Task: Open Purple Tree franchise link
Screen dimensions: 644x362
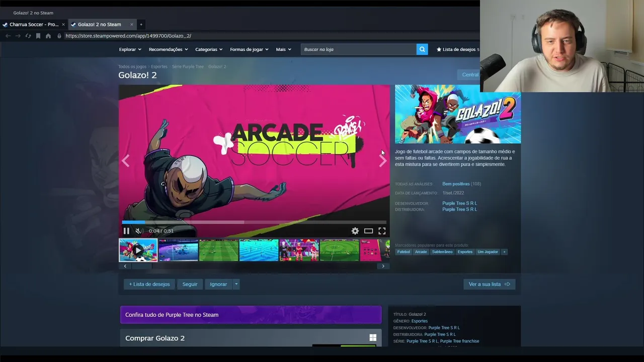Action: click(460, 341)
